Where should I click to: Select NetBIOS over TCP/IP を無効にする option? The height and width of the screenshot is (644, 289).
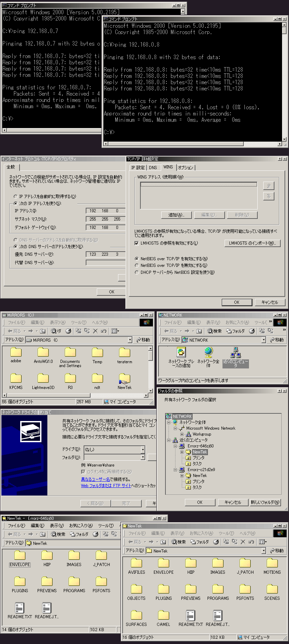coord(137,265)
